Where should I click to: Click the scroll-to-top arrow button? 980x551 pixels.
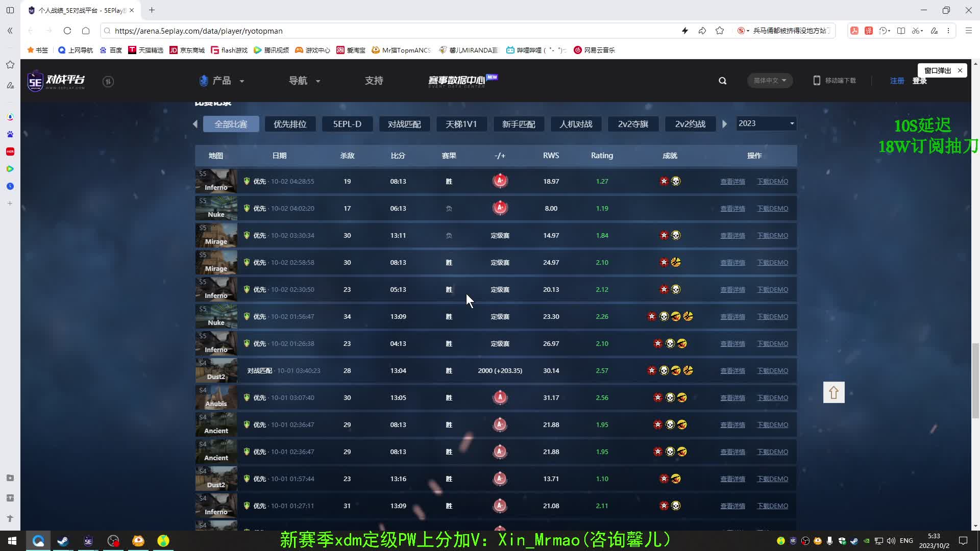click(834, 392)
